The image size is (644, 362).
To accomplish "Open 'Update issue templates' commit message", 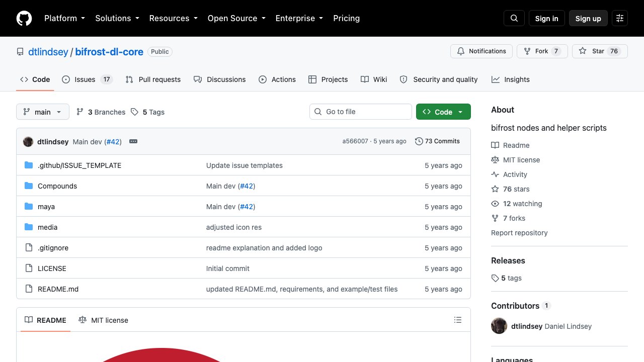I will pos(245,165).
